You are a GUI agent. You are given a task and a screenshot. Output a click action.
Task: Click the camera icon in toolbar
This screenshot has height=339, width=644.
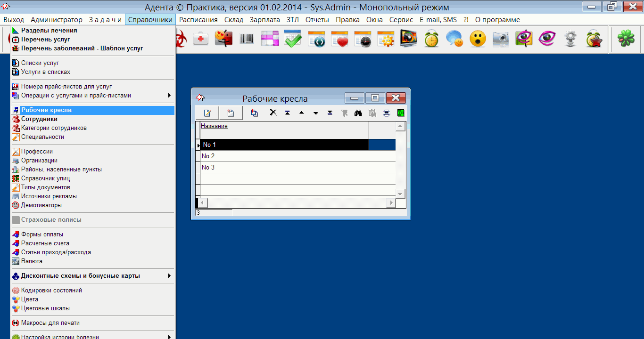coord(501,39)
